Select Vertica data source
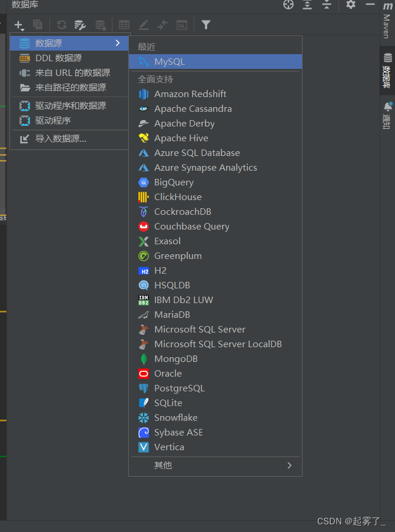 click(x=215, y=447)
